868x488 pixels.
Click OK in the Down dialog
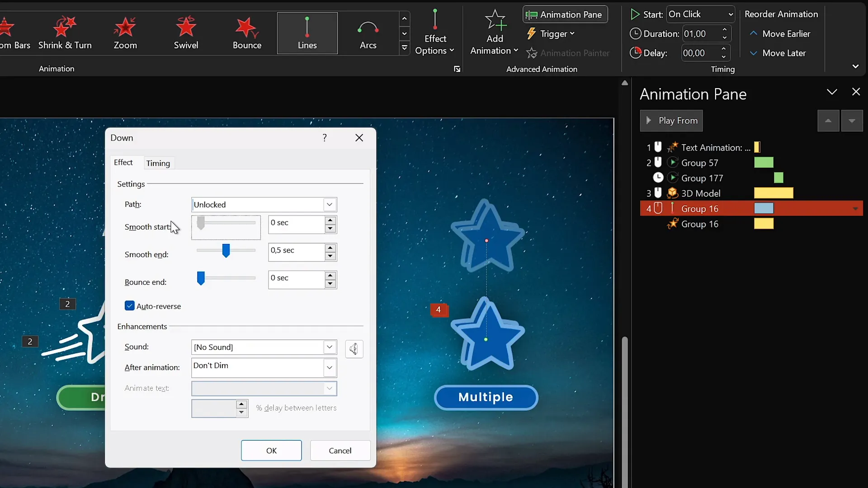click(271, 450)
